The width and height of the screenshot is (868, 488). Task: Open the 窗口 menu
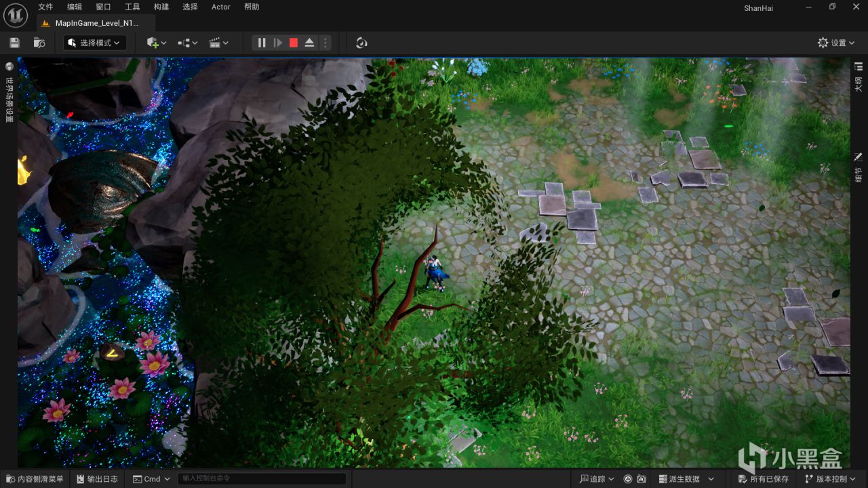click(x=103, y=7)
